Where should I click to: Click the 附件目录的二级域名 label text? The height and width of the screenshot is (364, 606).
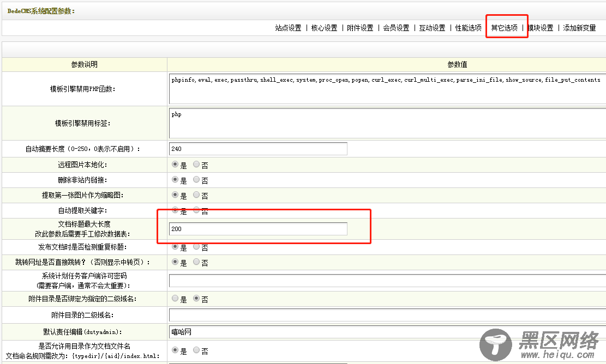pos(83,315)
